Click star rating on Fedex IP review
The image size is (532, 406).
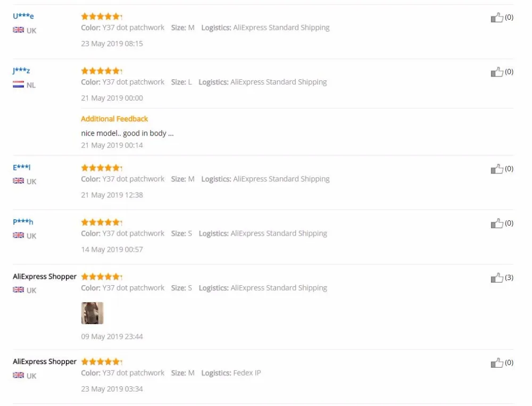pos(102,361)
